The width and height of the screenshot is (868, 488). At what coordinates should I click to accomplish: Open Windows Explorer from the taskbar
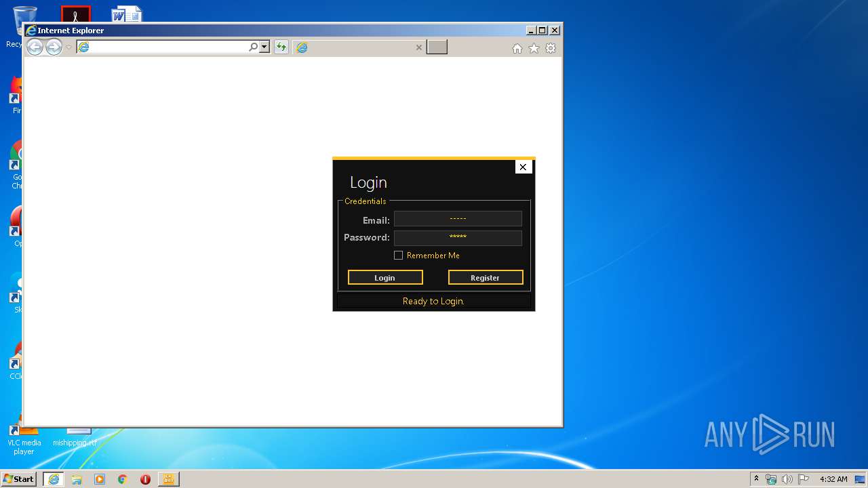(x=77, y=479)
